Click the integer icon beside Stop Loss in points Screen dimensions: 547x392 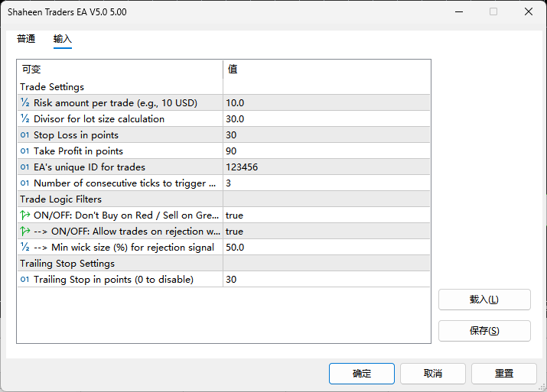[24, 135]
